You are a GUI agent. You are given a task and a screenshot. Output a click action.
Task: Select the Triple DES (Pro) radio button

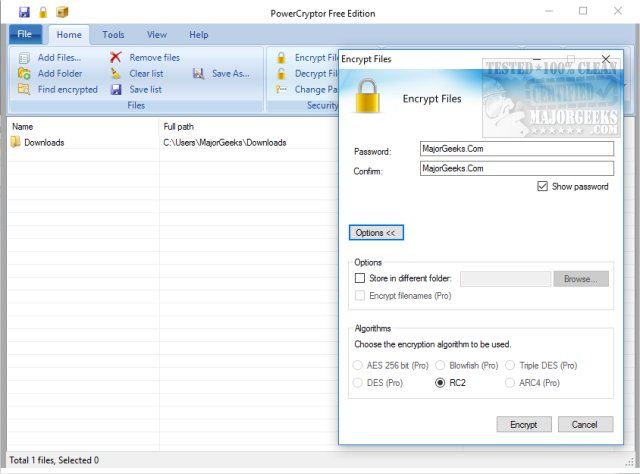(510, 365)
